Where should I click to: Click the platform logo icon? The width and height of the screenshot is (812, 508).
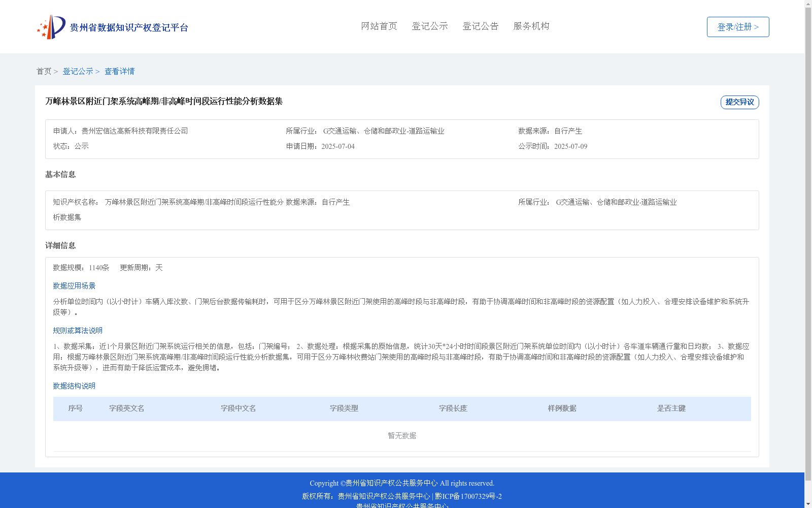[51, 27]
